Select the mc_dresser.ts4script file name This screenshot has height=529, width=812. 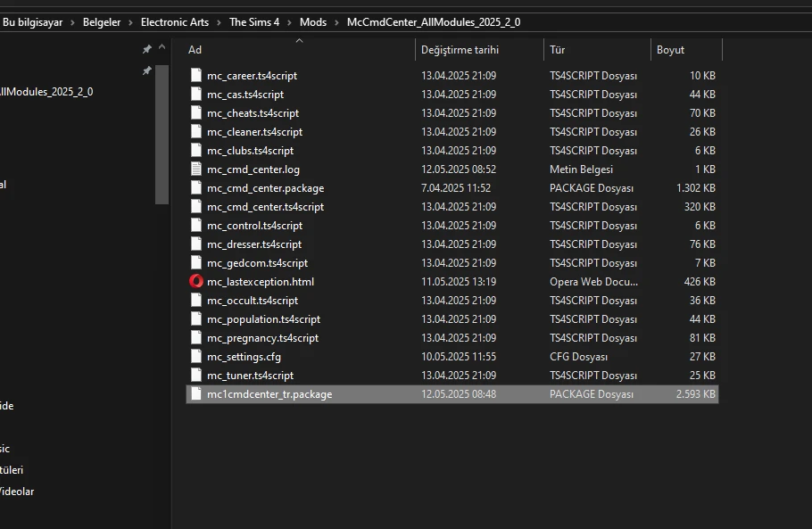click(x=254, y=244)
